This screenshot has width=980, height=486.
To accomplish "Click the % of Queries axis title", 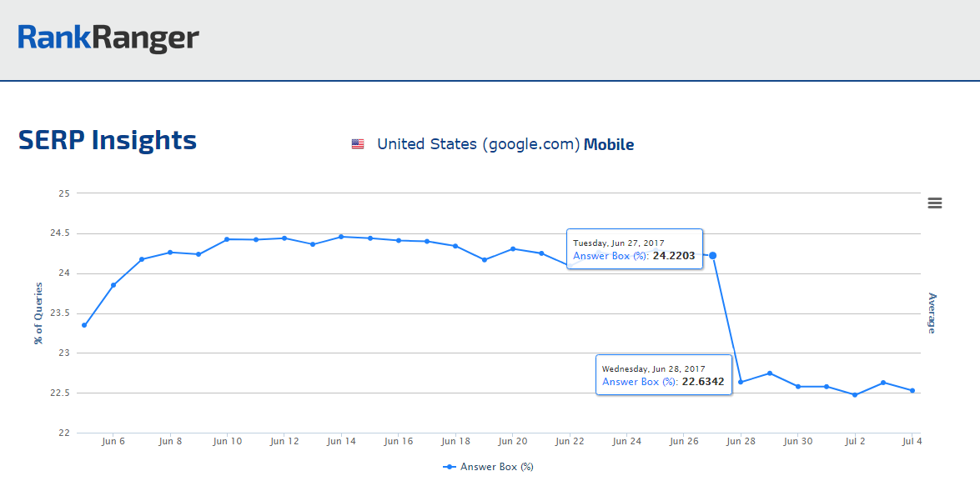I will (38, 312).
